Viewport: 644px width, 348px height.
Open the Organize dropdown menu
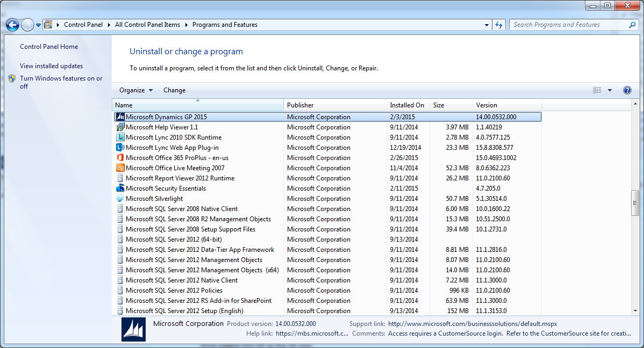pyautogui.click(x=136, y=90)
